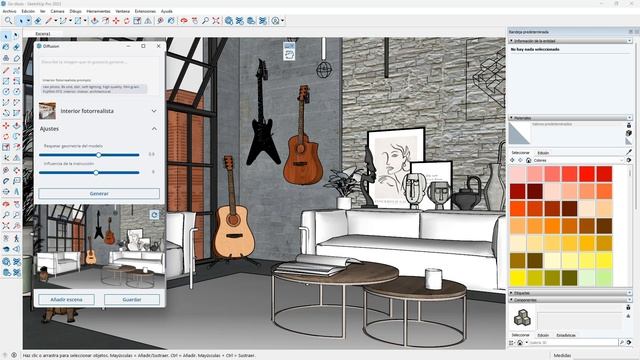Click the Añadir escena button
Screen dimensions: 640x360
67,300
